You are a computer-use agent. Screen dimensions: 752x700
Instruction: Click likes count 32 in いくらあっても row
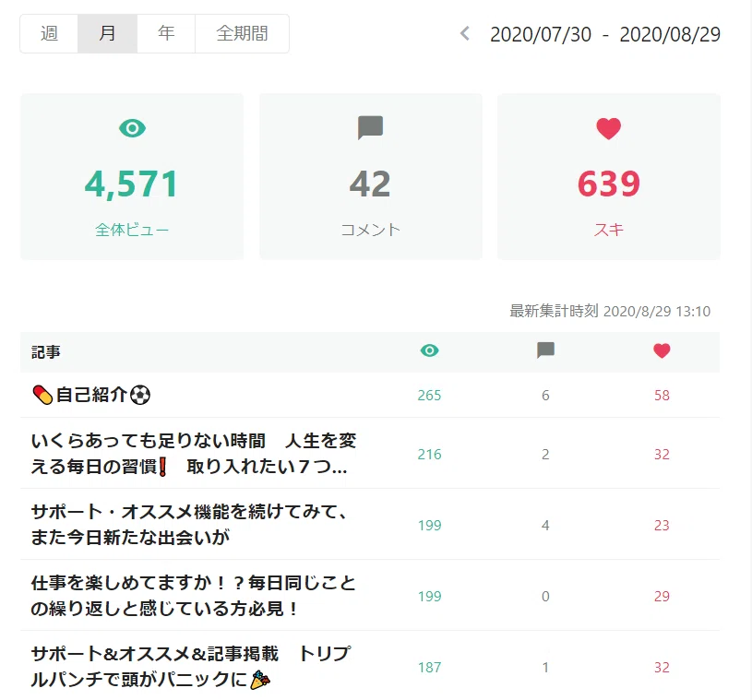662,455
